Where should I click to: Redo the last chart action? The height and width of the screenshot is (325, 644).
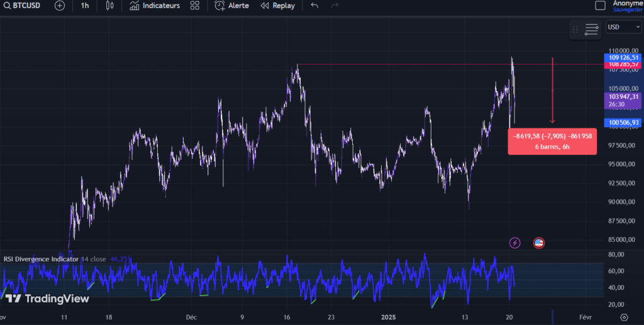(335, 6)
